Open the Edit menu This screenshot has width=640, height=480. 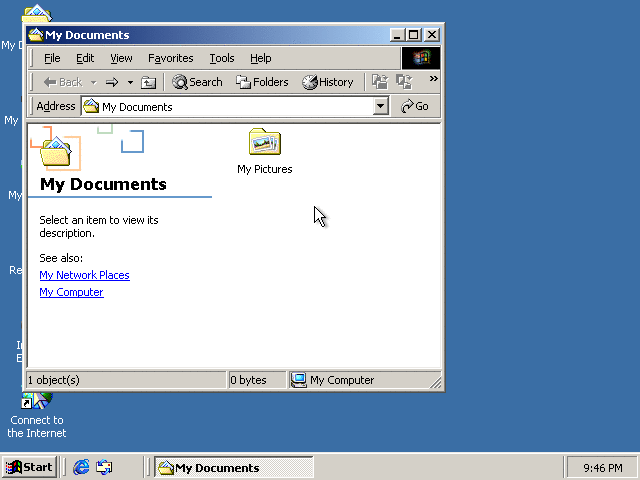(x=85, y=58)
